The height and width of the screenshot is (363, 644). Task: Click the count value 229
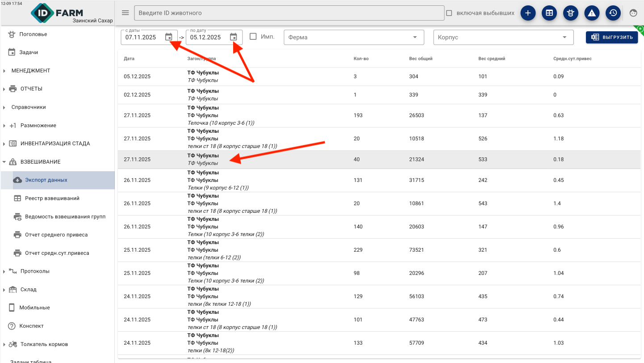tap(358, 250)
